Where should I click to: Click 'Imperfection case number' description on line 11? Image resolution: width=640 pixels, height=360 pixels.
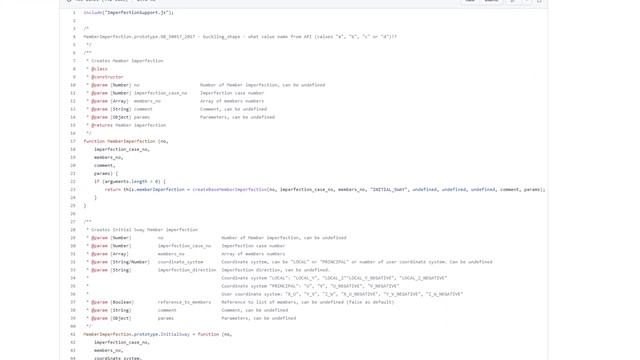232,93
